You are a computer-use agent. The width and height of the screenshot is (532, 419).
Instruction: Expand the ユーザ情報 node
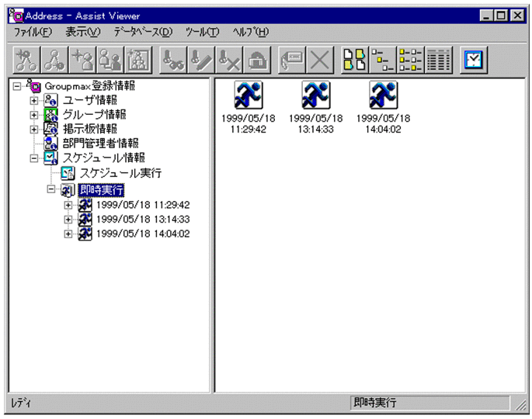pyautogui.click(x=33, y=101)
